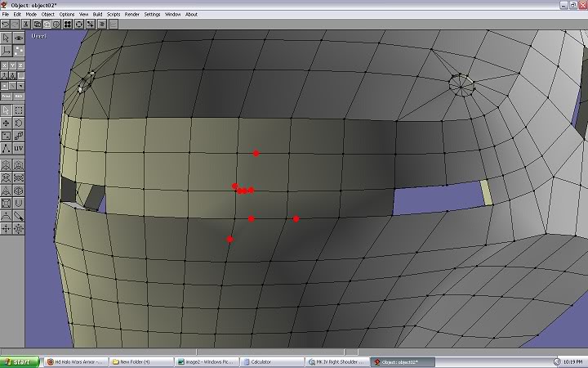Open the Build menu
Screen dimensions: 588x368
tap(97, 14)
